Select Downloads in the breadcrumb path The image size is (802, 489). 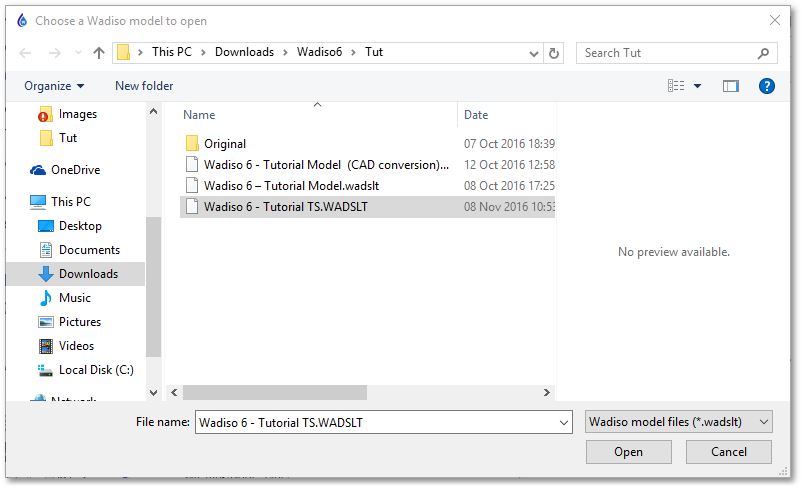coord(244,52)
